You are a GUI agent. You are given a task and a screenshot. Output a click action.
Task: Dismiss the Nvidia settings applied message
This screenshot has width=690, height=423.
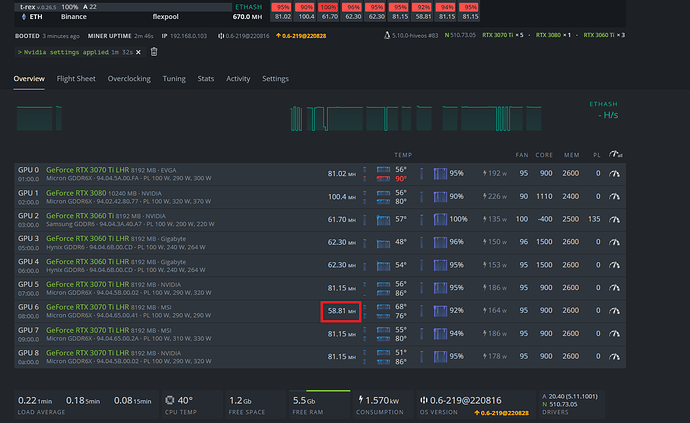tap(138, 52)
